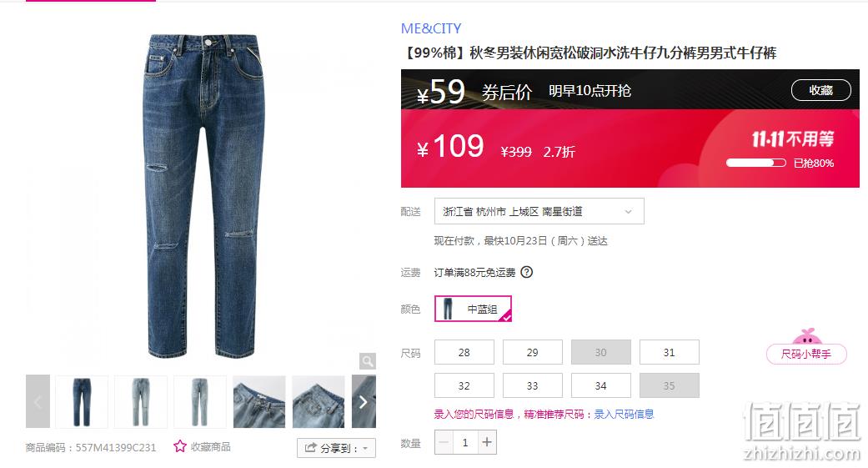Show next thumbnails with right arrow
The image size is (868, 468).
(x=364, y=401)
